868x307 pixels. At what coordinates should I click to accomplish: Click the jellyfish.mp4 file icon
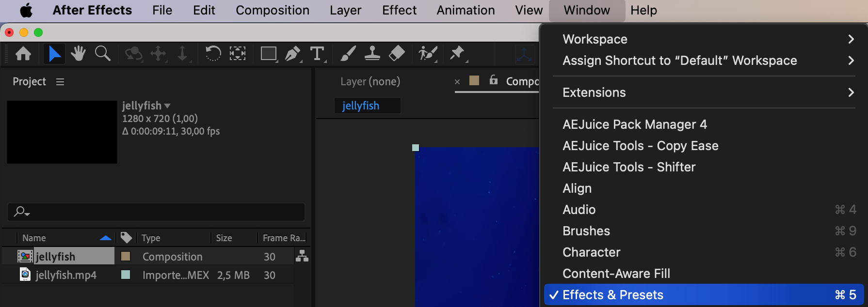click(x=25, y=275)
